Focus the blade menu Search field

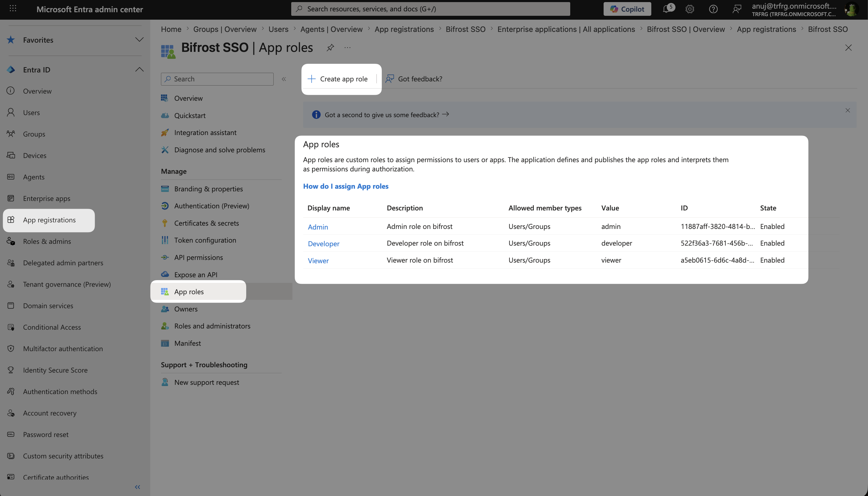tap(217, 79)
